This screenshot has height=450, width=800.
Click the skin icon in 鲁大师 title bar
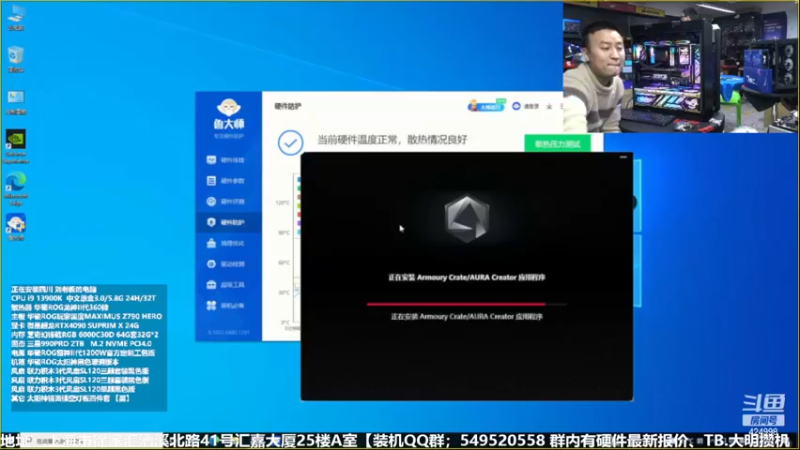coord(549,106)
